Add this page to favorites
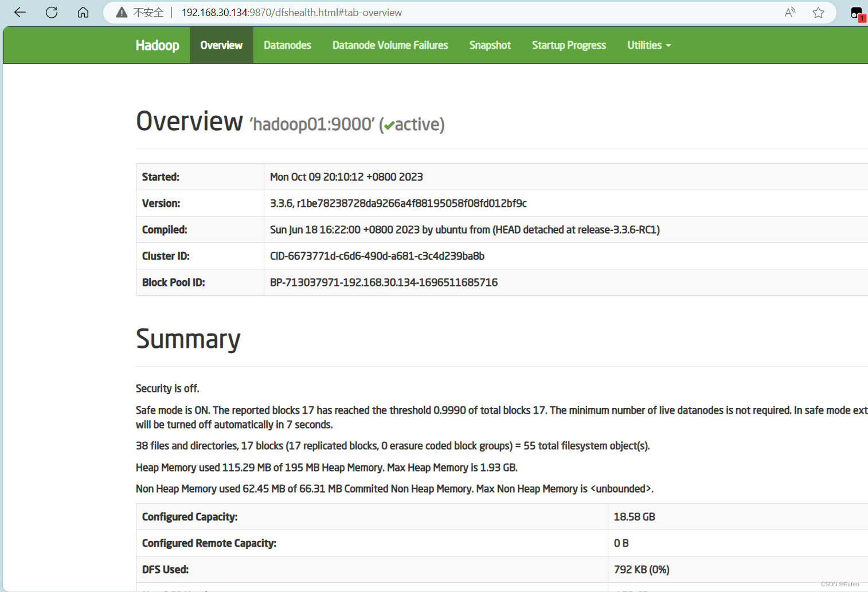The image size is (868, 592). coord(818,12)
